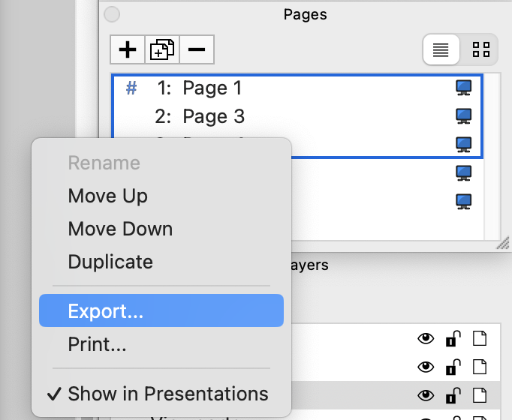The width and height of the screenshot is (512, 420).
Task: Click the page icon on first layer
Action: tap(479, 339)
